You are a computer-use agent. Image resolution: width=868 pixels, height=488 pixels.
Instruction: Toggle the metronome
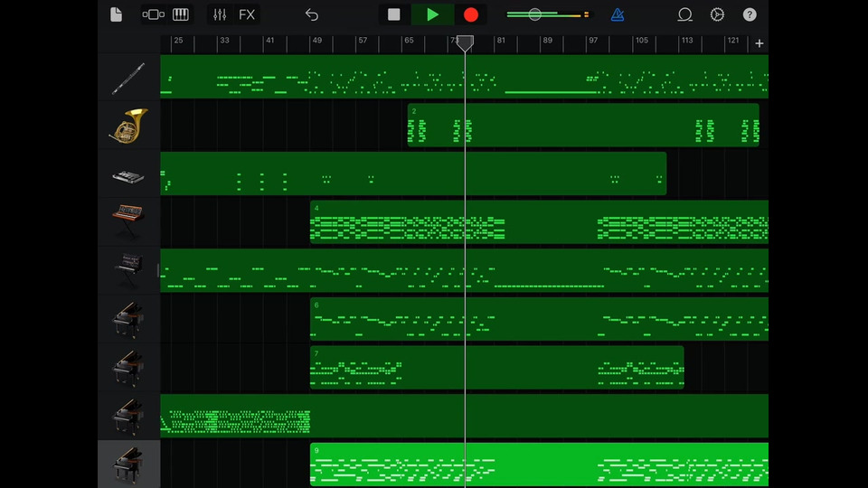click(x=618, y=14)
